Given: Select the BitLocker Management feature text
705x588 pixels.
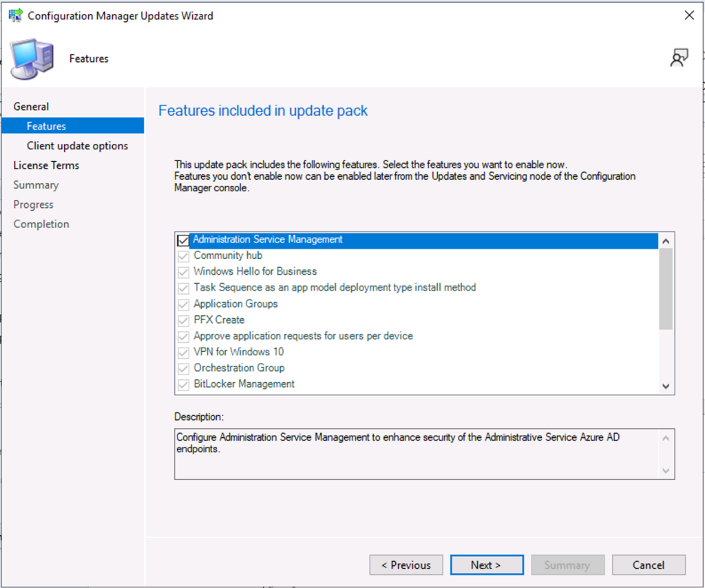Looking at the screenshot, I should tap(244, 384).
